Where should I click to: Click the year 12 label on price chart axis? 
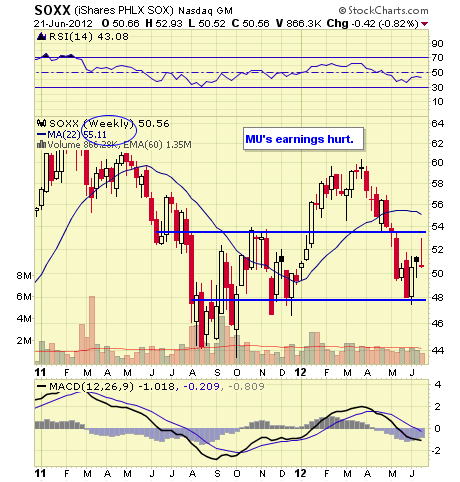click(301, 372)
